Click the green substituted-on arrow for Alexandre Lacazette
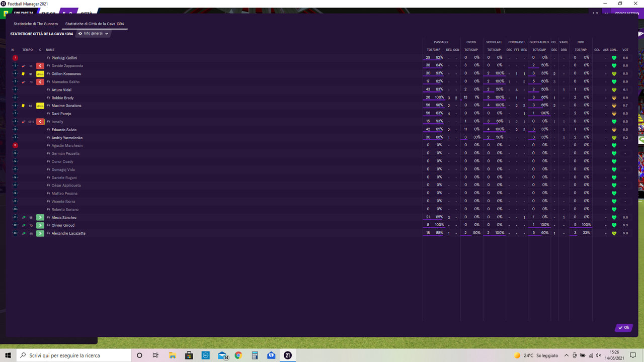Screen dimensions: 644x362 (x=40, y=233)
